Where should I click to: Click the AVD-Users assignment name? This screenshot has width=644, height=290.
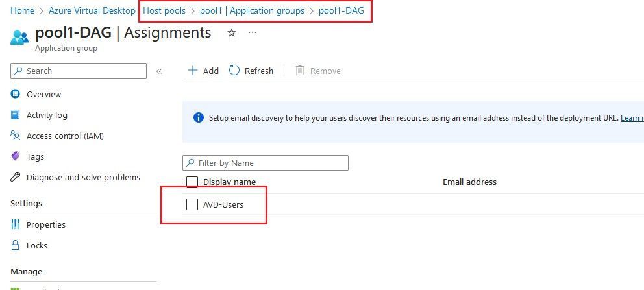tap(223, 204)
